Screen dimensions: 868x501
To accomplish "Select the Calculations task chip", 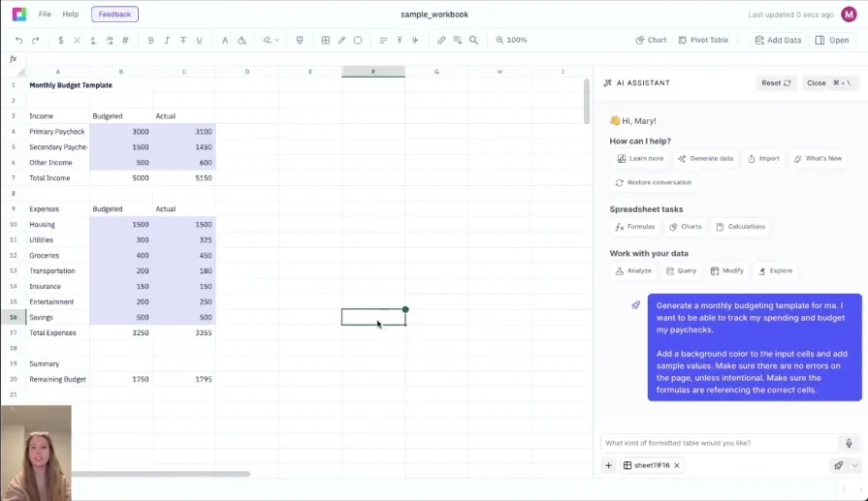I will [x=740, y=227].
